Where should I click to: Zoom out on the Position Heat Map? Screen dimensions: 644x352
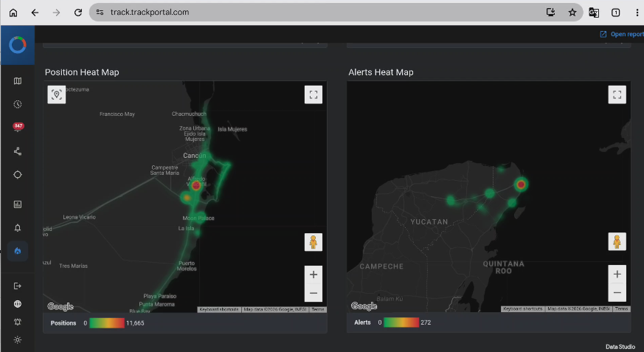click(x=314, y=293)
